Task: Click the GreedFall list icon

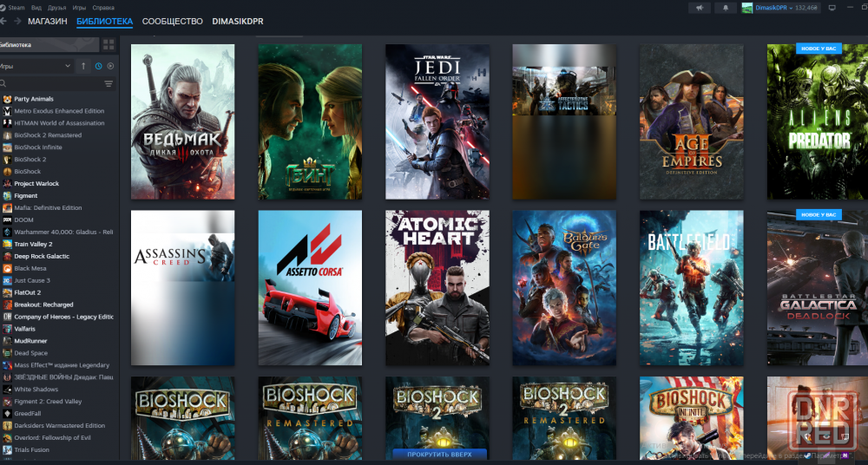Action: pyautogui.click(x=7, y=414)
